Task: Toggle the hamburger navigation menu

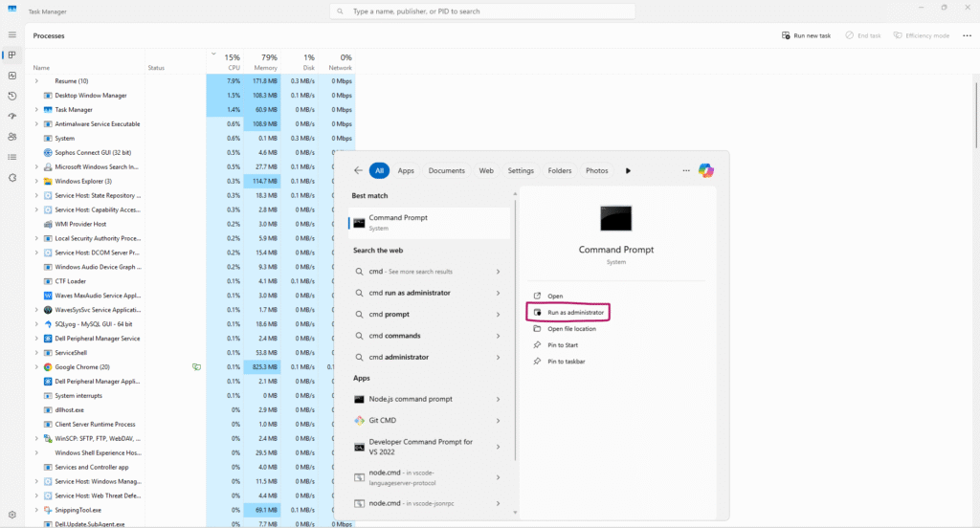Action: coord(12,34)
